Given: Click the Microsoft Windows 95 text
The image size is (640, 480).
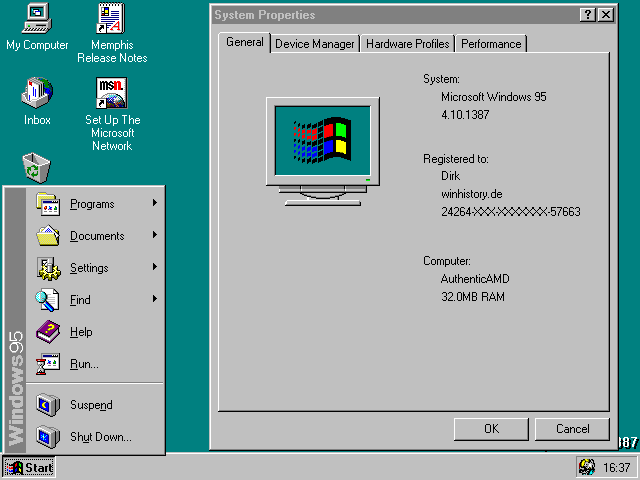Looking at the screenshot, I should (493, 97).
